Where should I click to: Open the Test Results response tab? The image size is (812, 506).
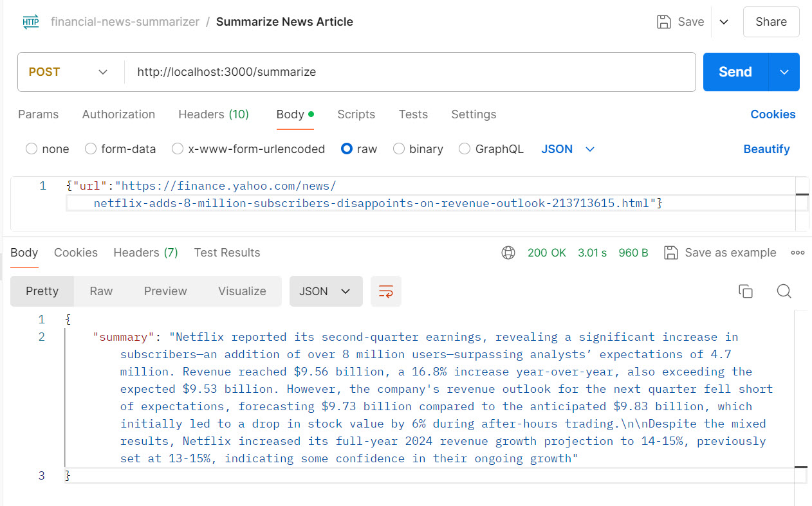pyautogui.click(x=227, y=253)
